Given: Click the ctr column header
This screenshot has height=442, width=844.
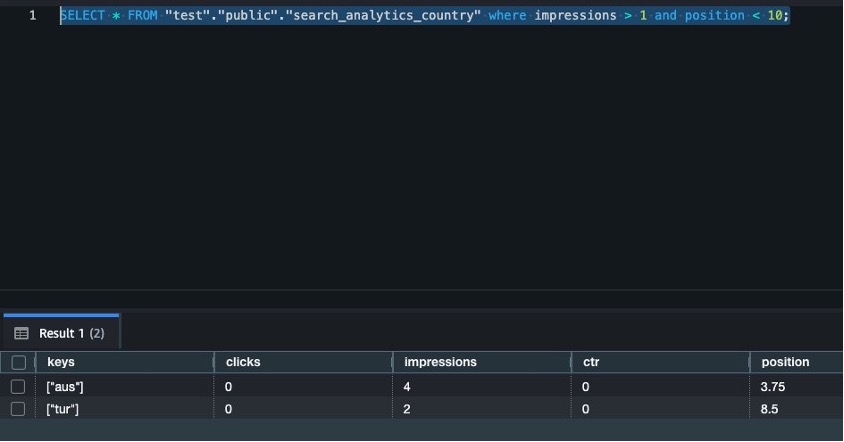Looking at the screenshot, I should tap(591, 362).
